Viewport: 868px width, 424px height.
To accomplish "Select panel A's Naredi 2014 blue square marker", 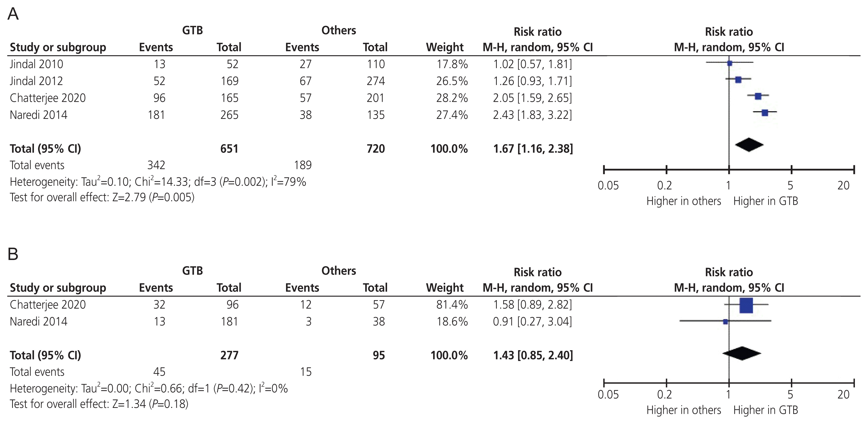I will click(765, 113).
